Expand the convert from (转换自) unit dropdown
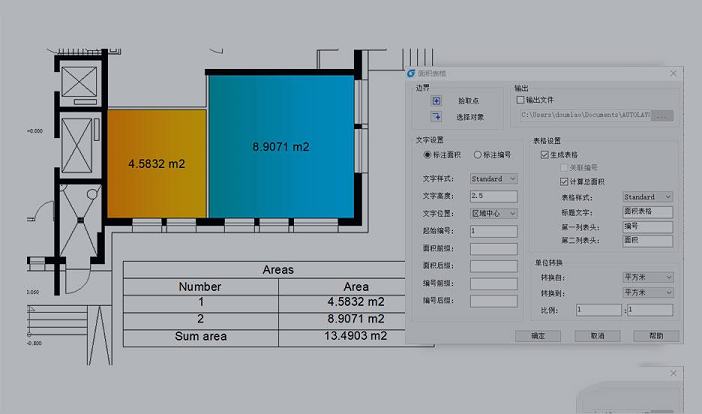The height and width of the screenshot is (414, 702). (648, 277)
